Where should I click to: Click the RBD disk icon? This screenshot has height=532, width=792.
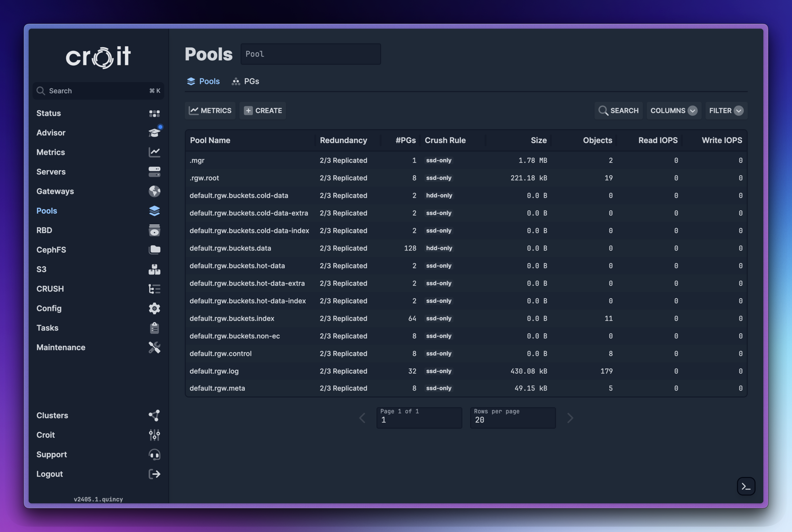point(154,230)
